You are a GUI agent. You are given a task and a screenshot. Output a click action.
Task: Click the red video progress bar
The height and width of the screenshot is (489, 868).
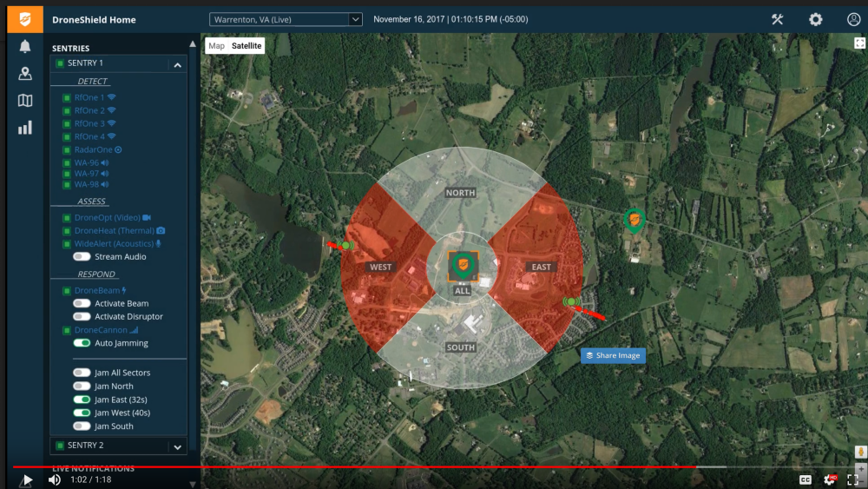point(347,467)
